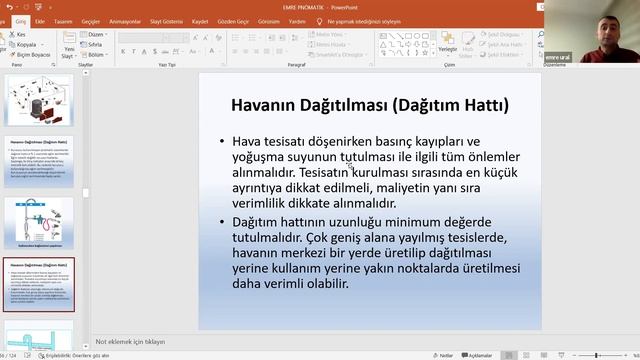
Task: Toggle the Açıklamalar comments pane
Action: point(477,356)
